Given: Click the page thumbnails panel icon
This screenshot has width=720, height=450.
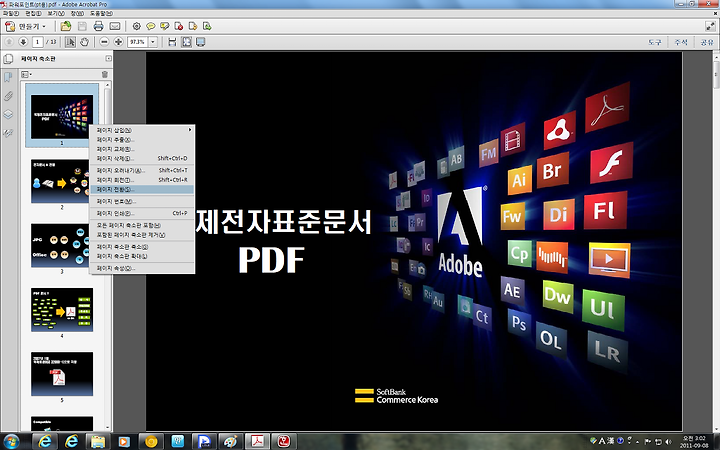Looking at the screenshot, I should (x=8, y=59).
